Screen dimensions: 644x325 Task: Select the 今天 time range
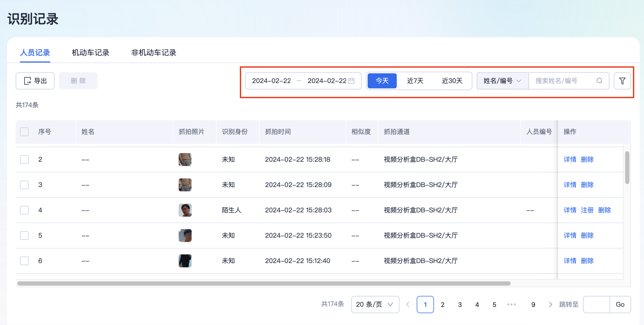(382, 81)
